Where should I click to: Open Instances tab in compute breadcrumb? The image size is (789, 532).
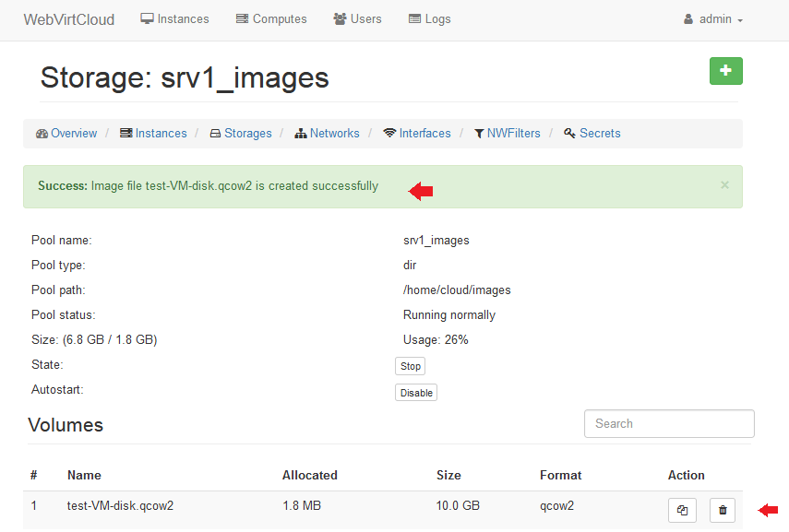click(154, 134)
